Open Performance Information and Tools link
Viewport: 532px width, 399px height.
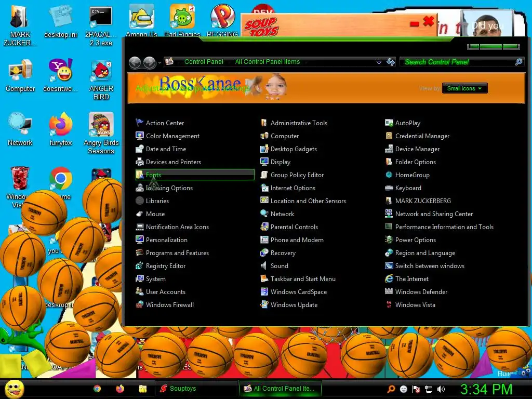pos(444,227)
